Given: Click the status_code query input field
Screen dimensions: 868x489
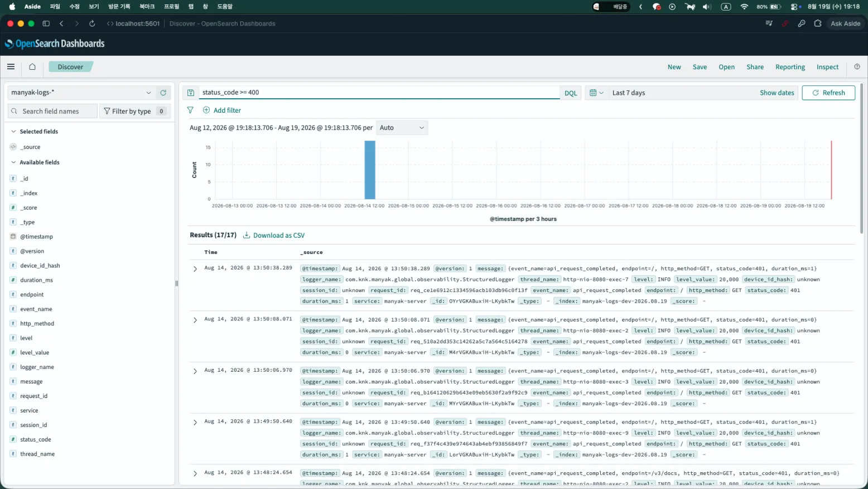Looking at the screenshot, I should (x=379, y=93).
